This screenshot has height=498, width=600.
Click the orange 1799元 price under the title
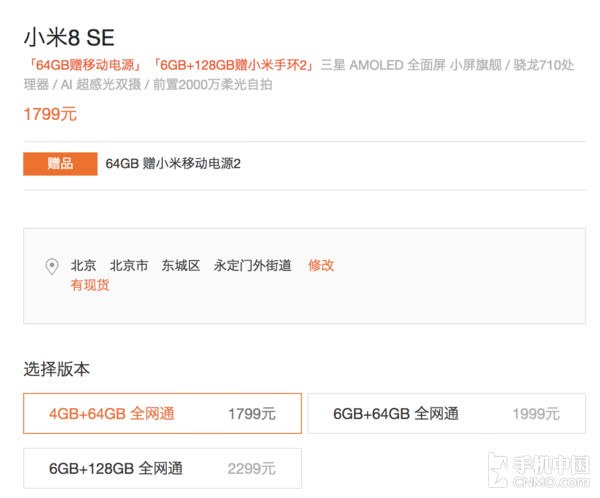50,114
